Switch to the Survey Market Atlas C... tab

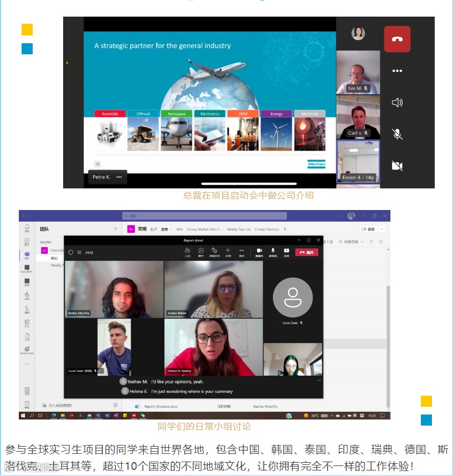click(204, 229)
